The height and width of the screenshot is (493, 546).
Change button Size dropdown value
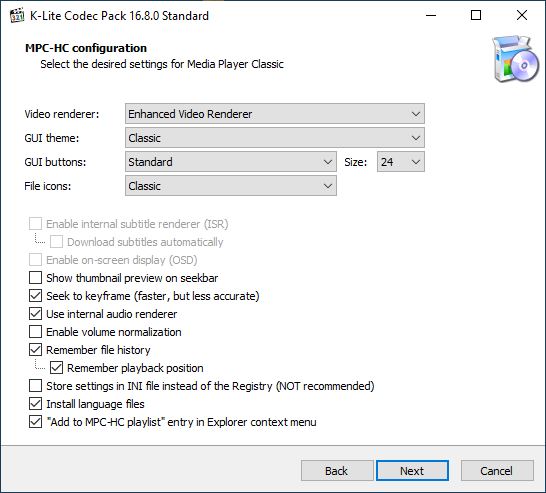coord(401,162)
